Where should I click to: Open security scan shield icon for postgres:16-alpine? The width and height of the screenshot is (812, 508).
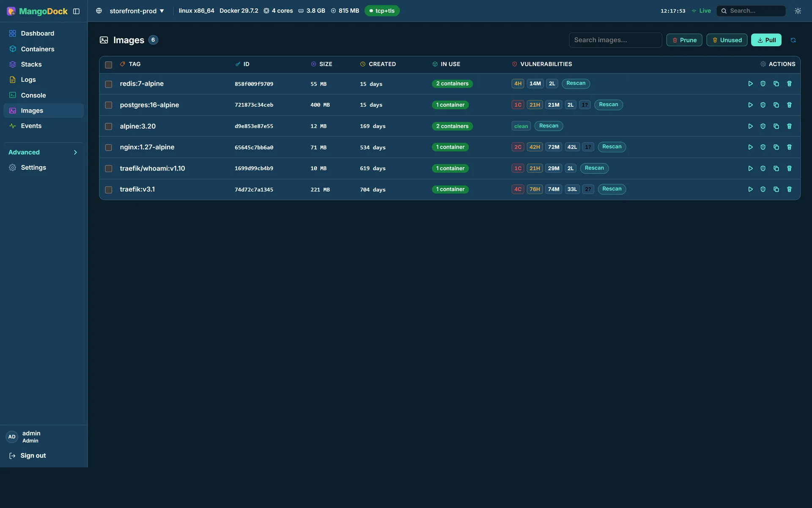763,105
